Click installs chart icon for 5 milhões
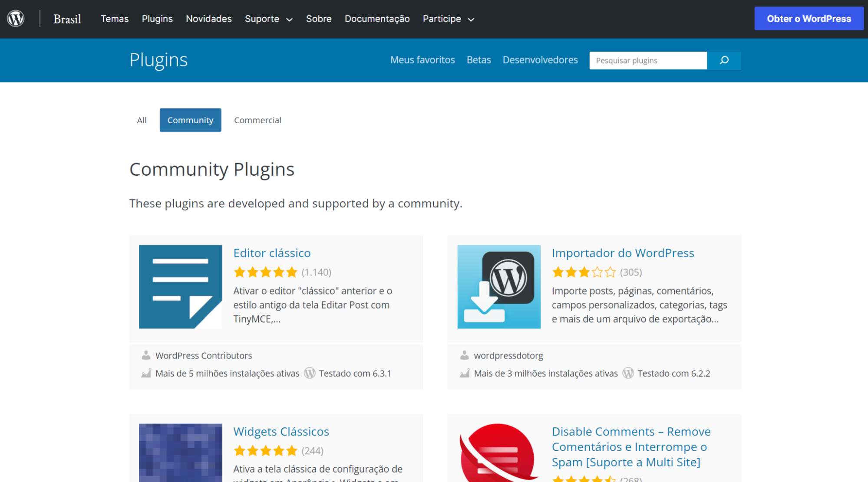The width and height of the screenshot is (868, 482). click(146, 373)
